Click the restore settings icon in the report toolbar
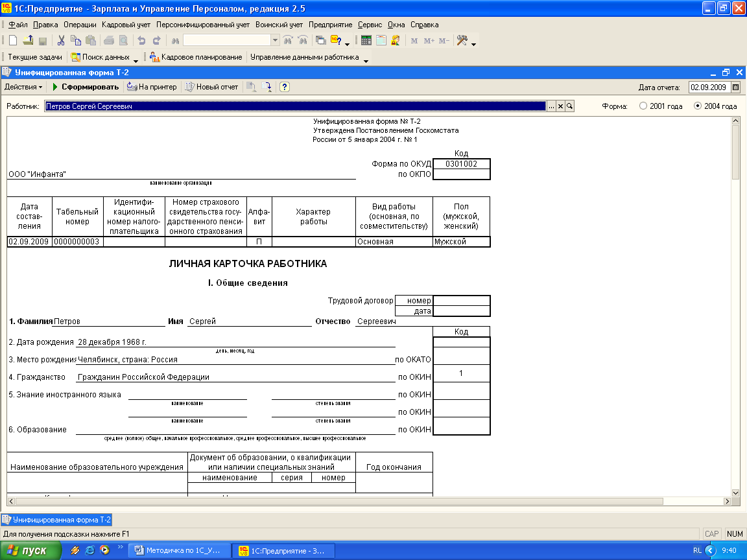Screen dimensions: 747x560 [252, 87]
